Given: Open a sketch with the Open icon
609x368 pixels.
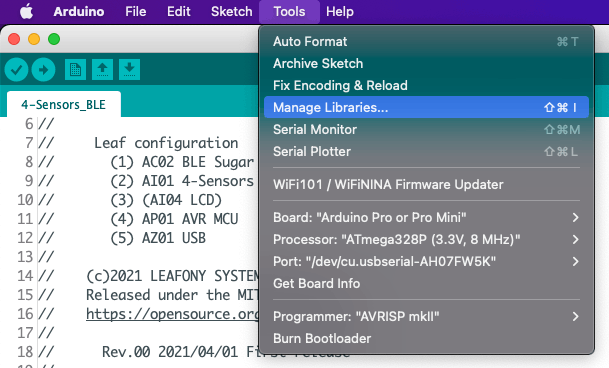Looking at the screenshot, I should [102, 70].
